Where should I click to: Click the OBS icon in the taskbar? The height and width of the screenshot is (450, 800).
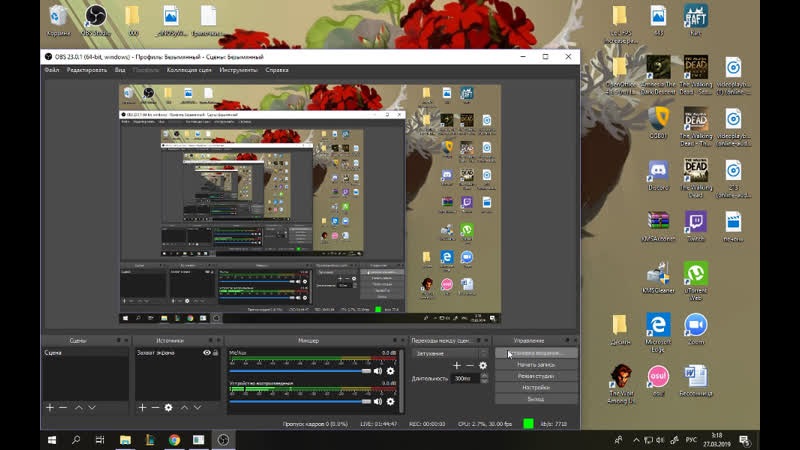(x=223, y=440)
